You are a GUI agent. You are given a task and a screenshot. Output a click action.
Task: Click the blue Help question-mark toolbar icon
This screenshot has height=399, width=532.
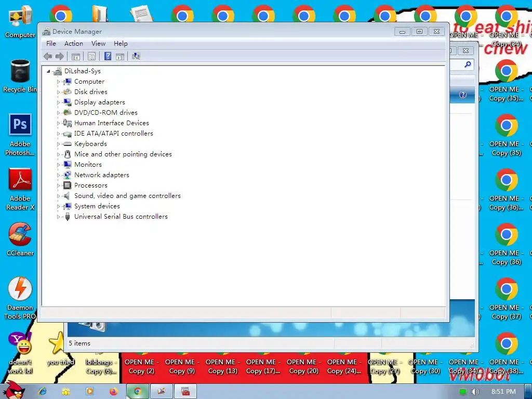pos(108,56)
